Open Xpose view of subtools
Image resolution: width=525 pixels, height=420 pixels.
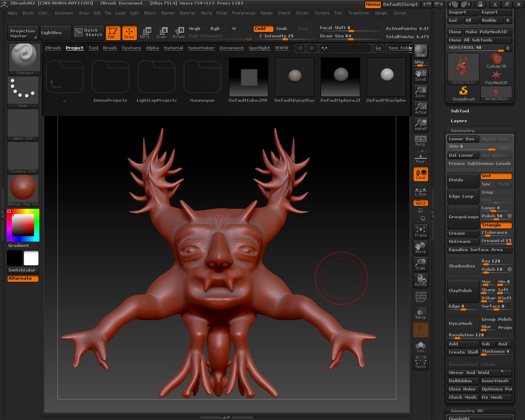[x=420, y=362]
